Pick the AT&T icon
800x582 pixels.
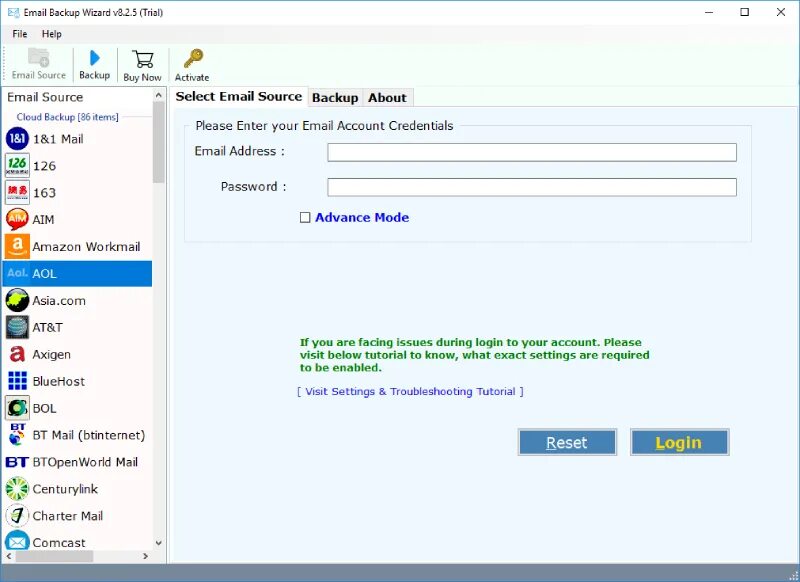[17, 327]
